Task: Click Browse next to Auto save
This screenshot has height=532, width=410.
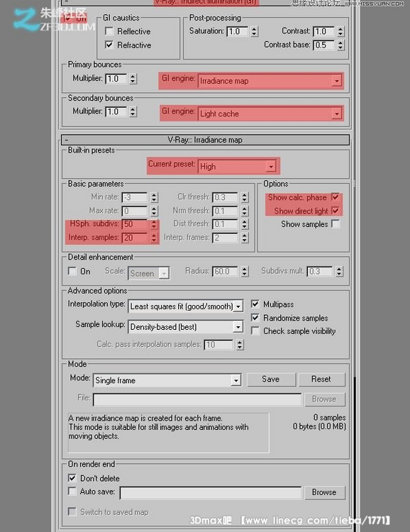Action: (x=324, y=492)
